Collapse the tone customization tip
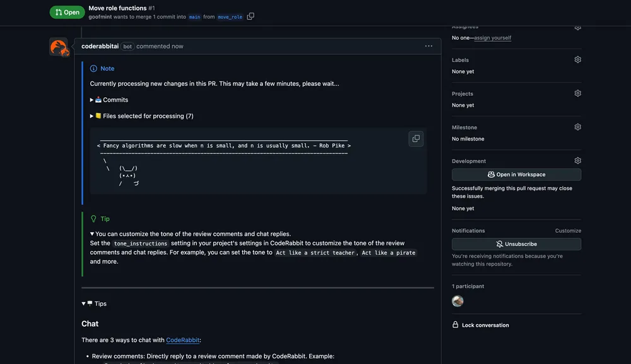Screen dimensions: 631x364 93,234
